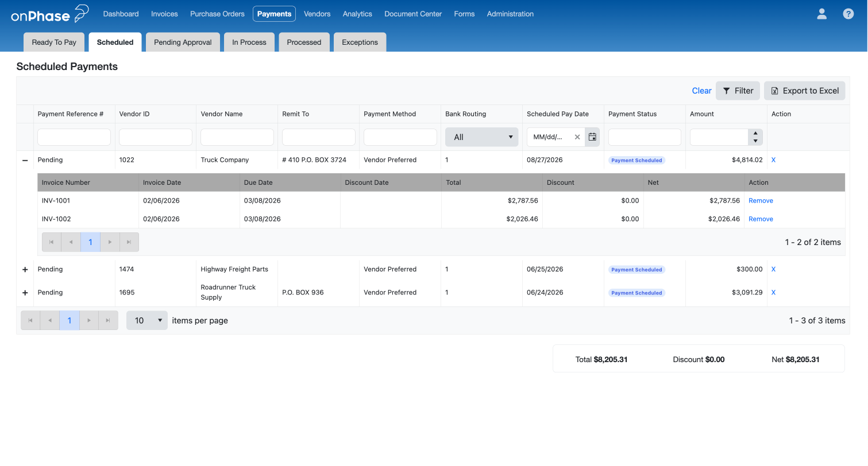868x466 pixels.
Task: Go to last page in main payments pager
Action: pos(109,320)
